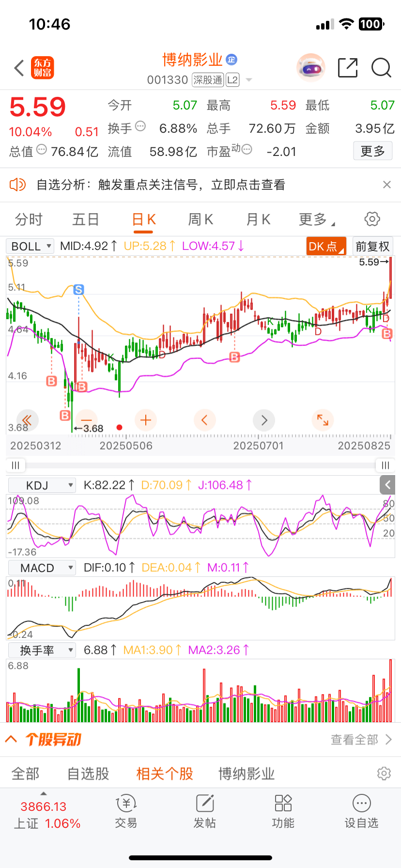Grab right range slider handle
Image resolution: width=401 pixels, height=868 pixels.
(386, 465)
